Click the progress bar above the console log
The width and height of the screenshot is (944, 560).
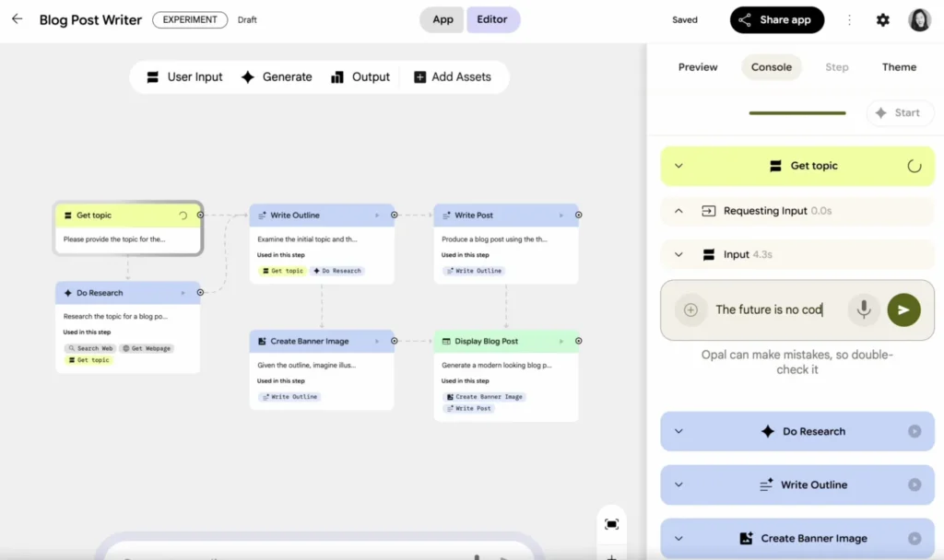[x=796, y=112]
